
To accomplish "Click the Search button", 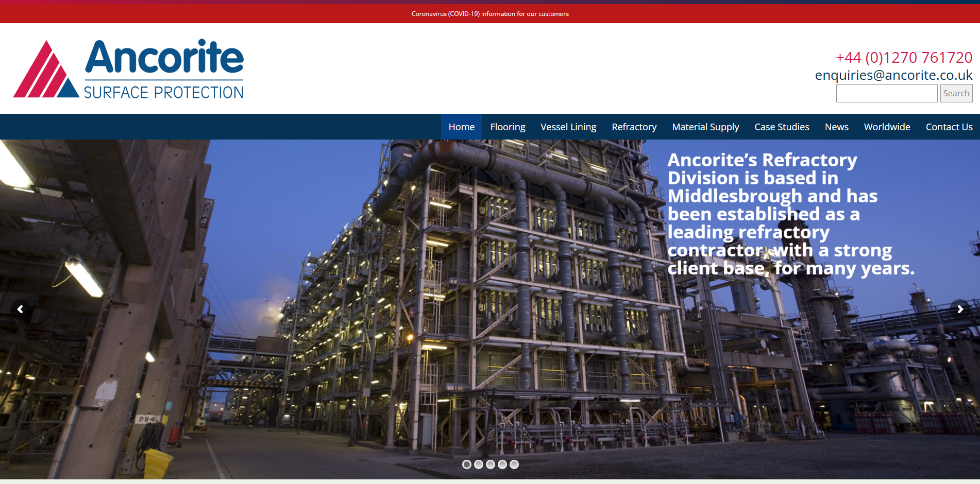I will click(956, 94).
